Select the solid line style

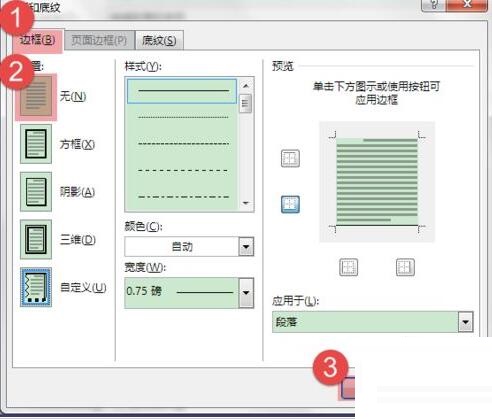click(182, 91)
